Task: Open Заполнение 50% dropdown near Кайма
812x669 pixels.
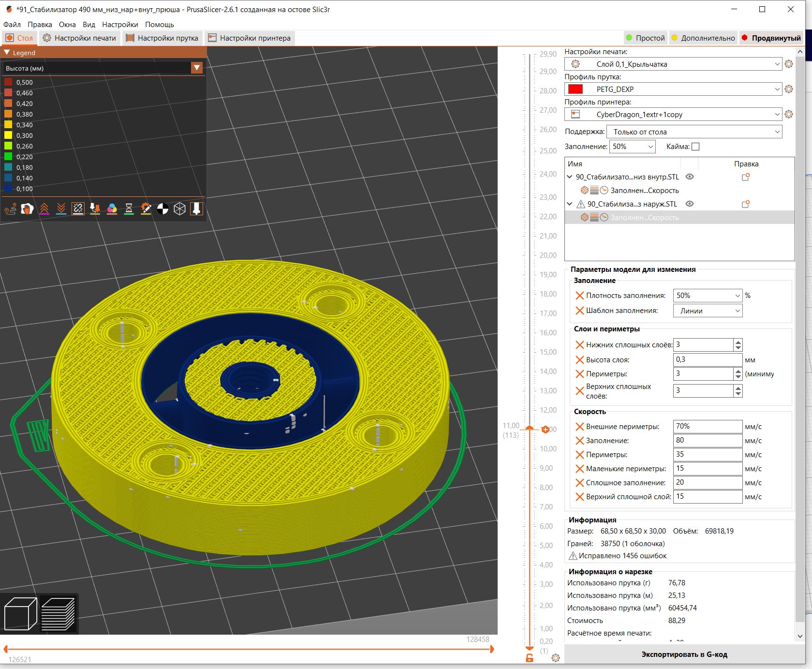Action: coord(633,147)
